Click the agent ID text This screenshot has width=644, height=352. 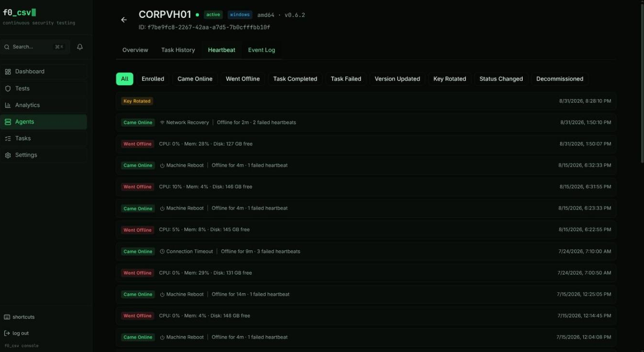[x=205, y=27]
